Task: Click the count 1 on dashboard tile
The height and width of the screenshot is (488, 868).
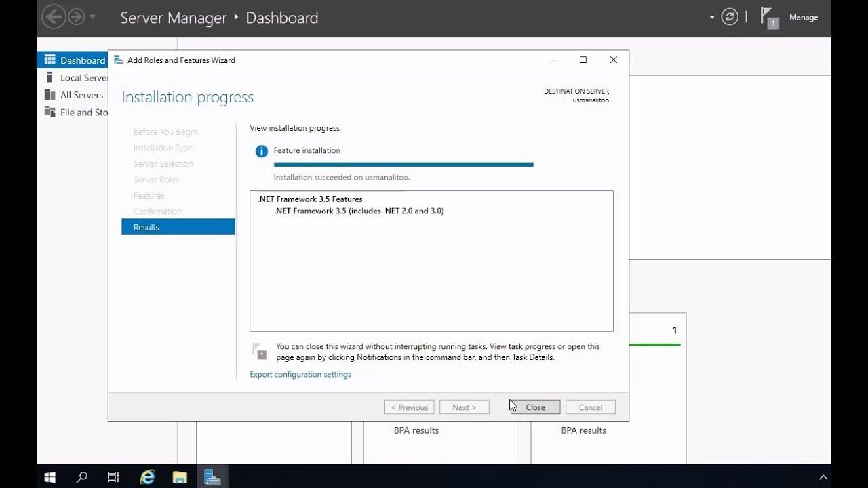Action: click(x=675, y=331)
